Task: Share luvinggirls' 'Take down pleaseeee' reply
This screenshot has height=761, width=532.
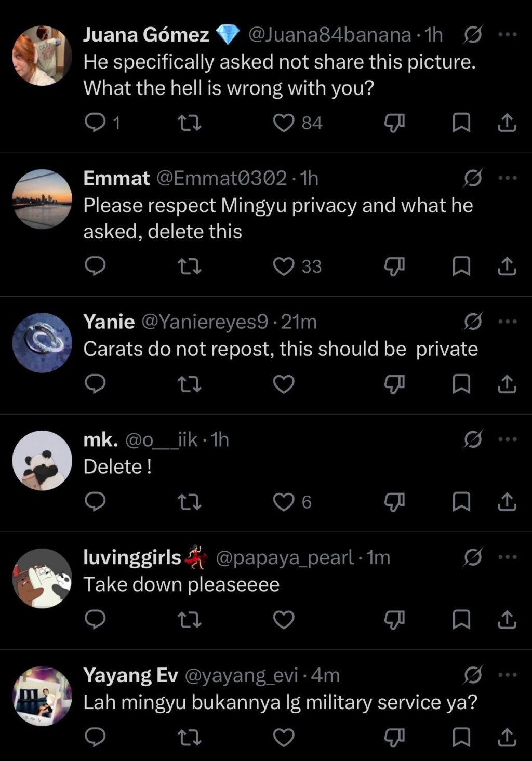Action: (x=507, y=620)
